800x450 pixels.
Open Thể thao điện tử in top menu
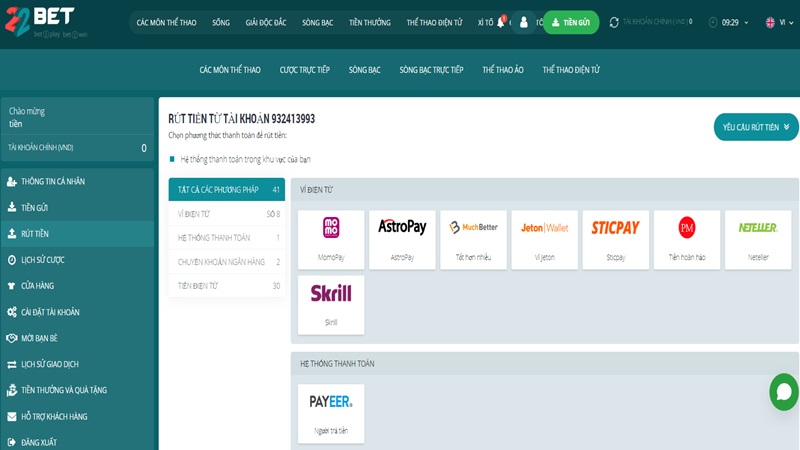click(x=434, y=22)
